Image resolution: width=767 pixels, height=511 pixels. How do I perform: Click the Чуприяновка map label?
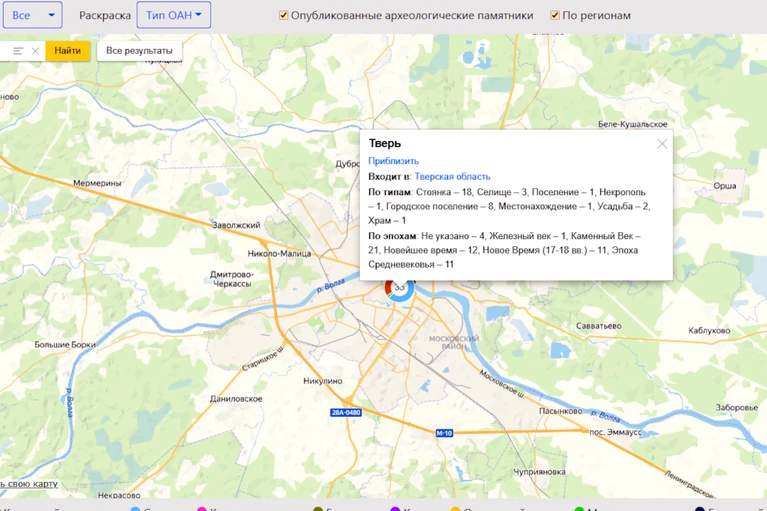(539, 471)
